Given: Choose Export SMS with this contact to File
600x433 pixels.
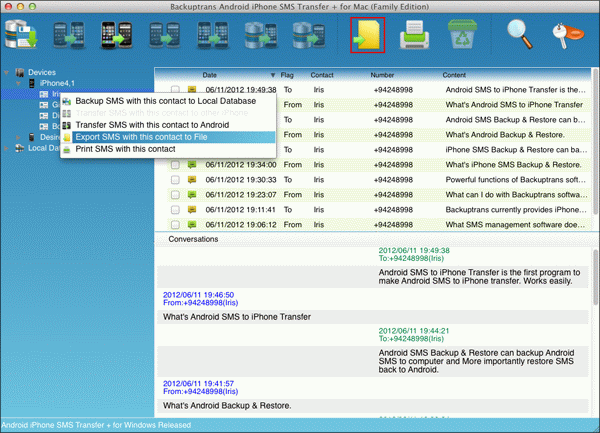Looking at the screenshot, I should click(x=168, y=137).
